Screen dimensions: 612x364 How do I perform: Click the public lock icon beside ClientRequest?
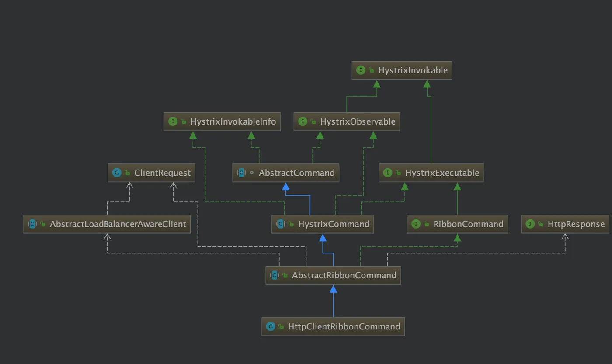[x=127, y=173]
